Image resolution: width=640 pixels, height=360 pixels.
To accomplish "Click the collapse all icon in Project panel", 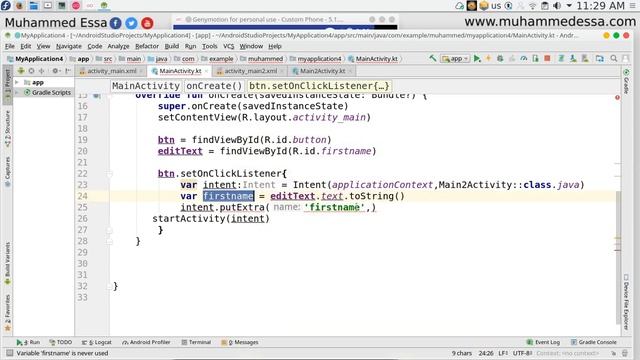I will (x=41, y=71).
